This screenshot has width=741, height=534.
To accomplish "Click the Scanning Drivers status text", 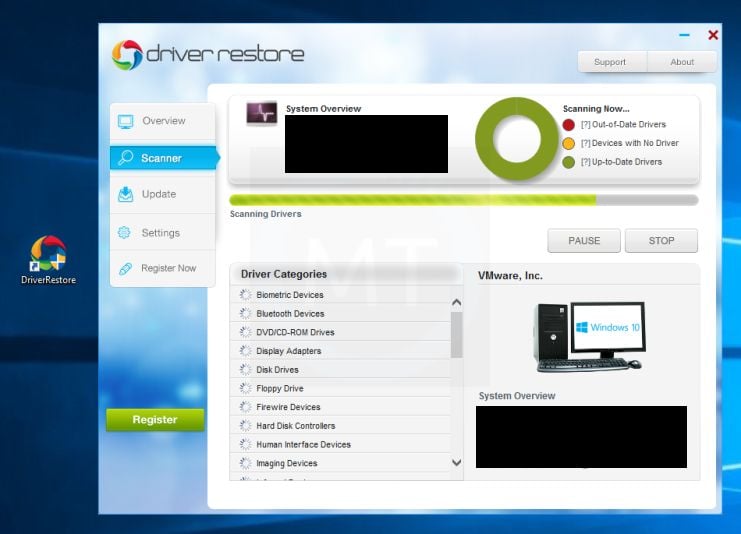I will (x=266, y=214).
